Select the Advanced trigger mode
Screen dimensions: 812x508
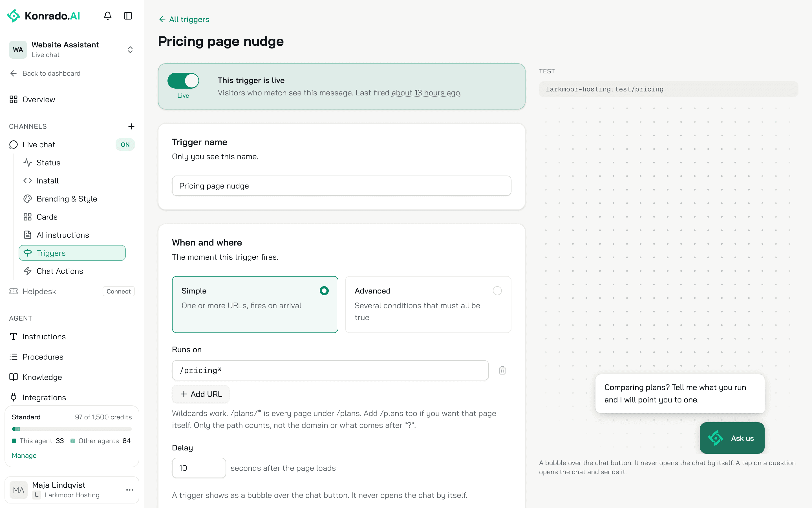(428, 305)
